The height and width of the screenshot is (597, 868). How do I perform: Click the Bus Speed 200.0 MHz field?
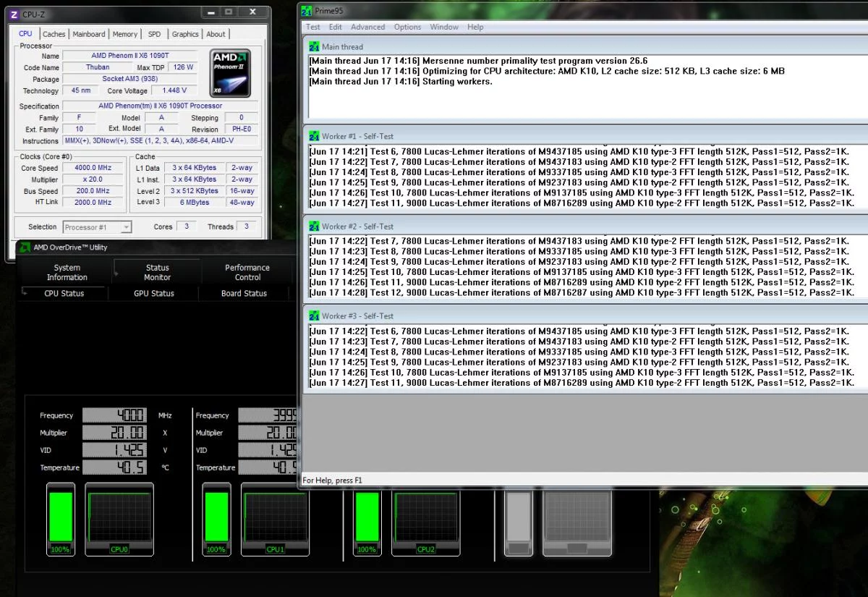94,191
